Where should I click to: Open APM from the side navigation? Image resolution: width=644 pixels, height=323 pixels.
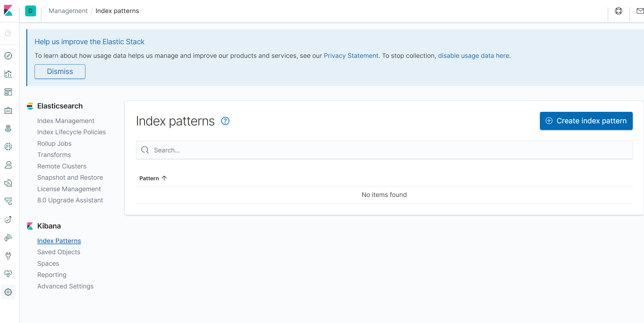pos(8,201)
